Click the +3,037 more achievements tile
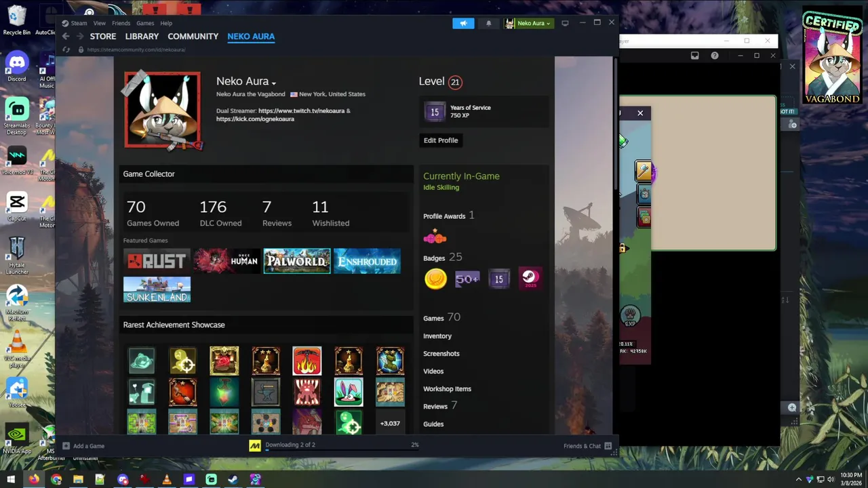Image resolution: width=868 pixels, height=488 pixels. tap(390, 422)
